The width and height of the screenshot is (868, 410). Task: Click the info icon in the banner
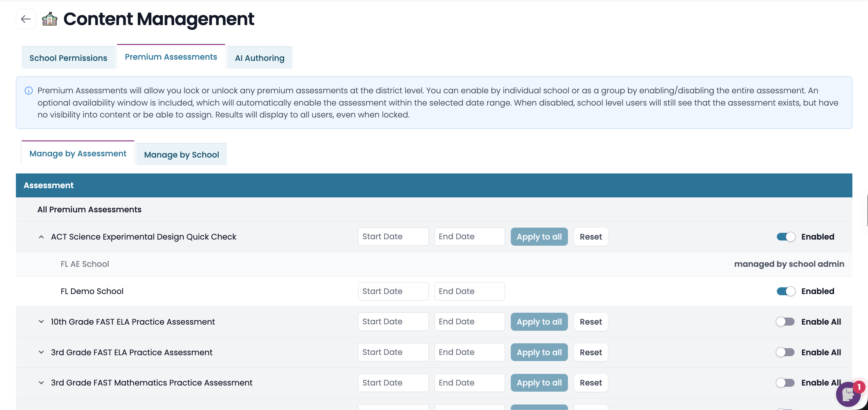point(29,91)
